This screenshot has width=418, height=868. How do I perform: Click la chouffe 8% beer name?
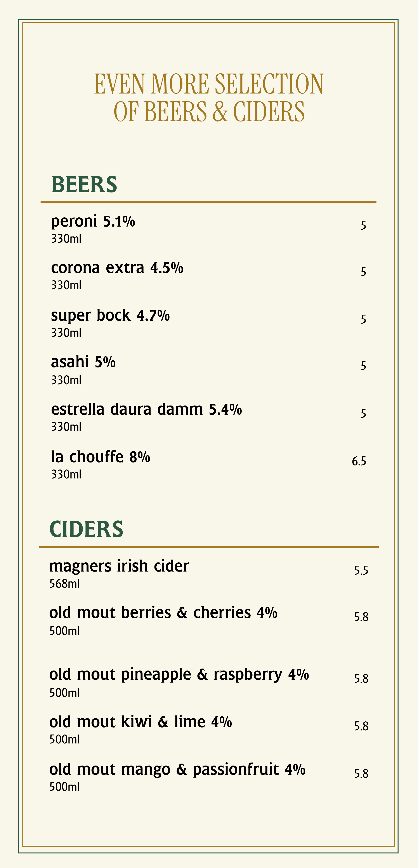101,457
